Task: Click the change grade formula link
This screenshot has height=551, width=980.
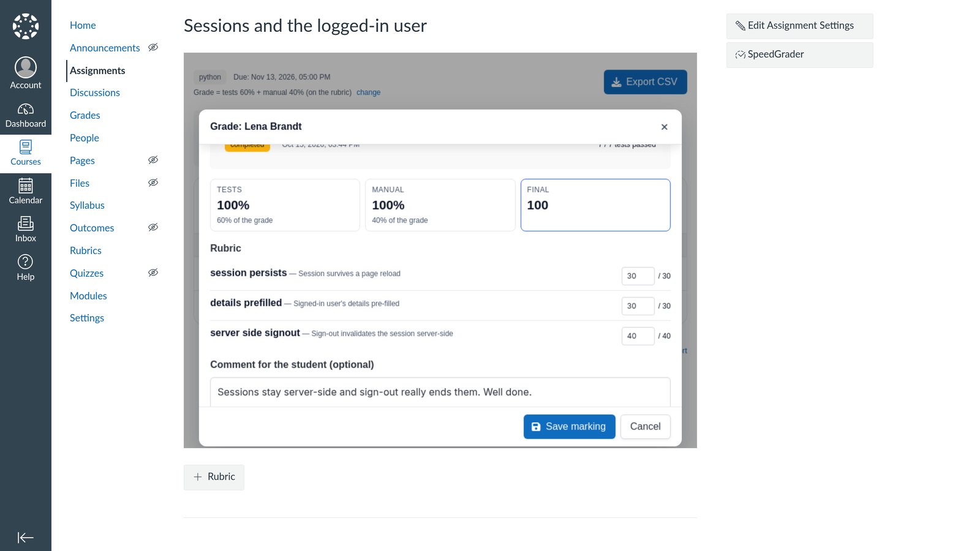Action: [x=368, y=92]
